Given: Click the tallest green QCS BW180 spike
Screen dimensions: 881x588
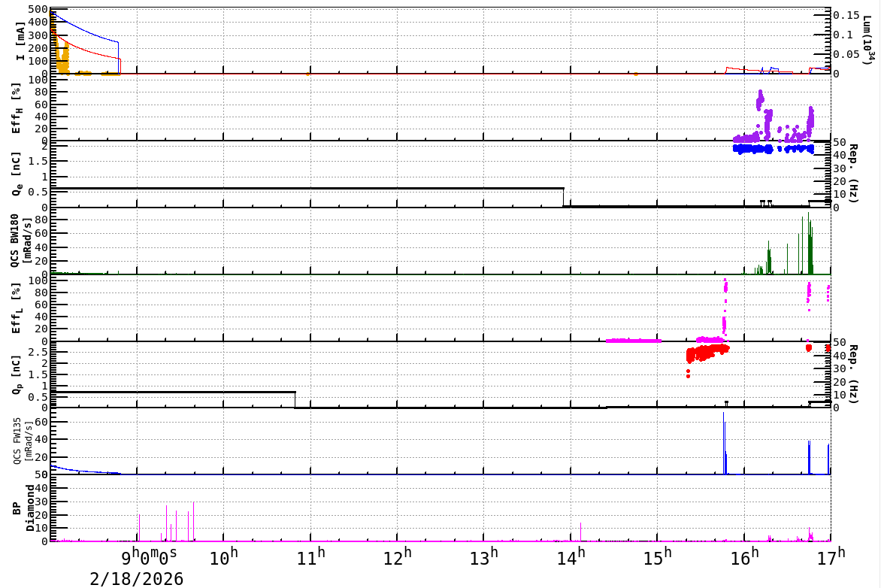Looking at the screenshot, I should (809, 244).
